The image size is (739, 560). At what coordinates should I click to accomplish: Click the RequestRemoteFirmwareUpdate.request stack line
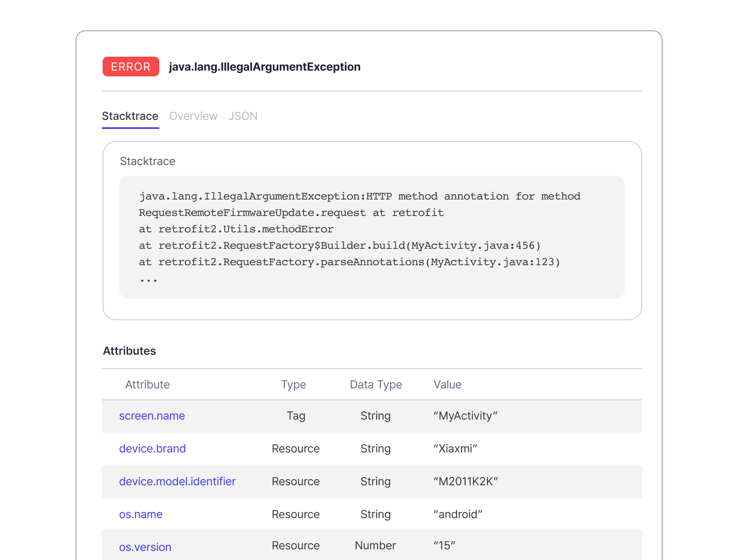click(x=291, y=213)
